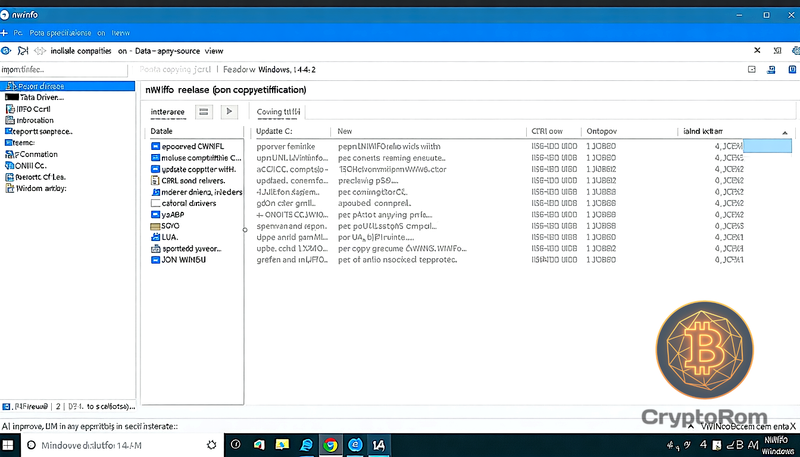This screenshot has width=800, height=457.
Task: Click the Windows Start button
Action: coord(9,445)
